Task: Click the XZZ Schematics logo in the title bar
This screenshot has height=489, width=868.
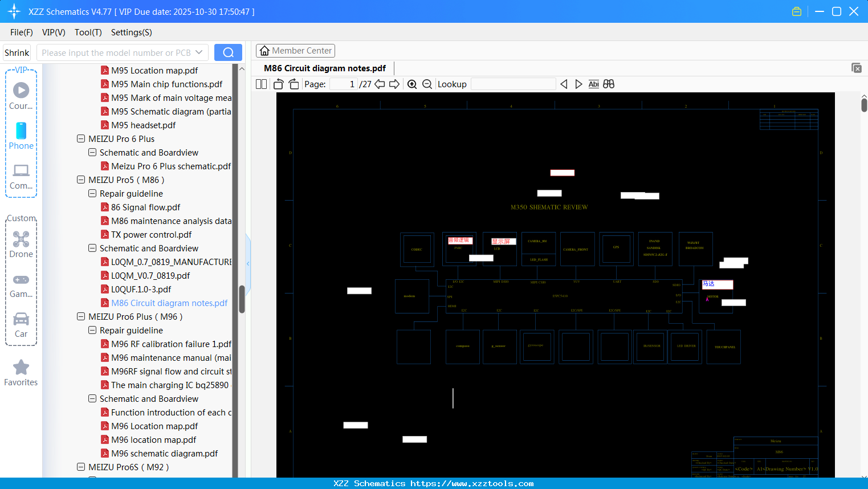Action: tap(14, 11)
